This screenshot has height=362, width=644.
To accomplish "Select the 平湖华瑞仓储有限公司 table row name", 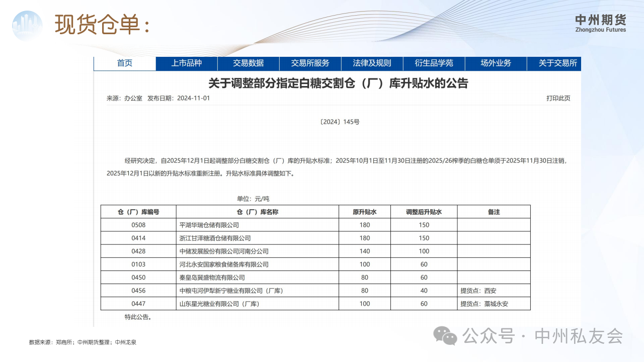I will click(x=209, y=225).
